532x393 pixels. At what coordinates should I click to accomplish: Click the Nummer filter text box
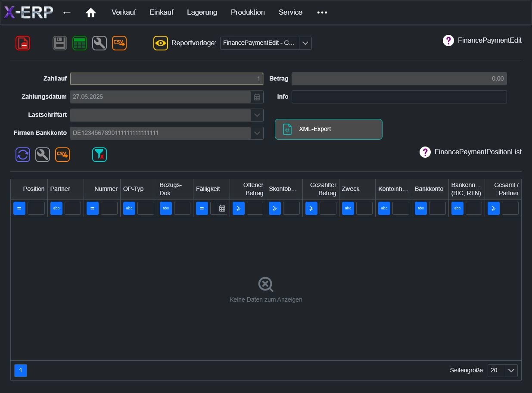109,208
